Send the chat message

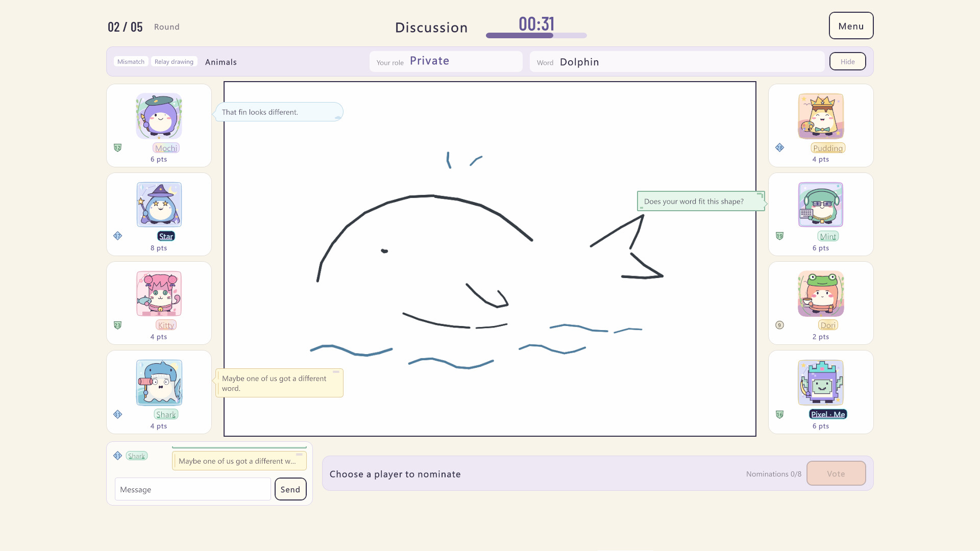pyautogui.click(x=290, y=489)
